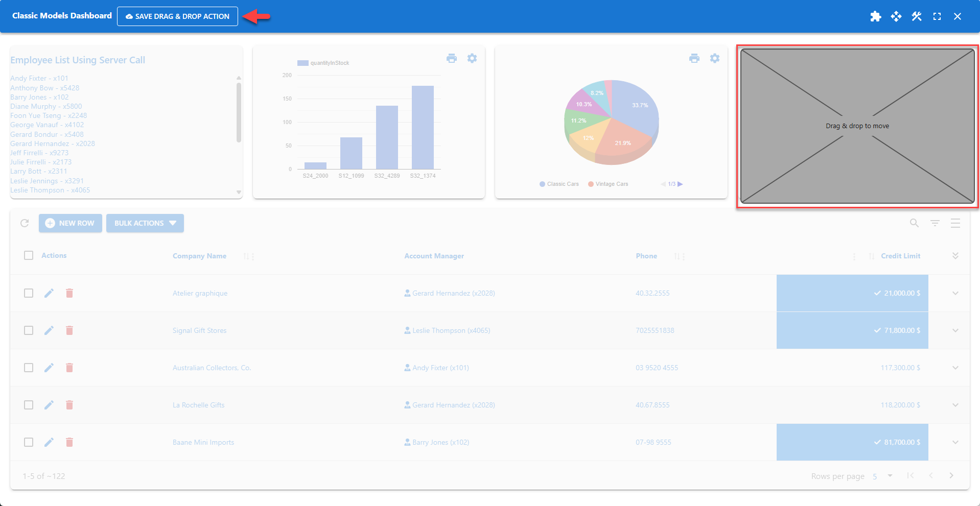
Task: Open the Bulk Actions dropdown
Action: [x=145, y=223]
